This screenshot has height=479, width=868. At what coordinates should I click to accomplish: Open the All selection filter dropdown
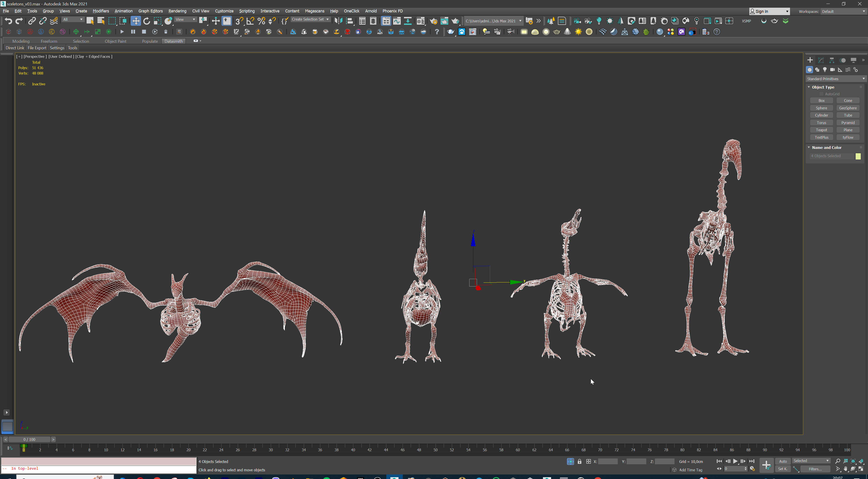point(73,19)
